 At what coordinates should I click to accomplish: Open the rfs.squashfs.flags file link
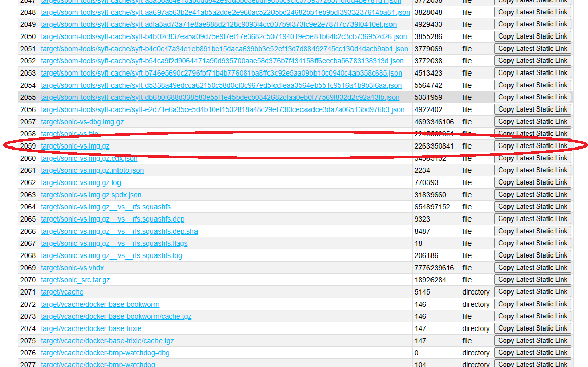click(x=114, y=243)
